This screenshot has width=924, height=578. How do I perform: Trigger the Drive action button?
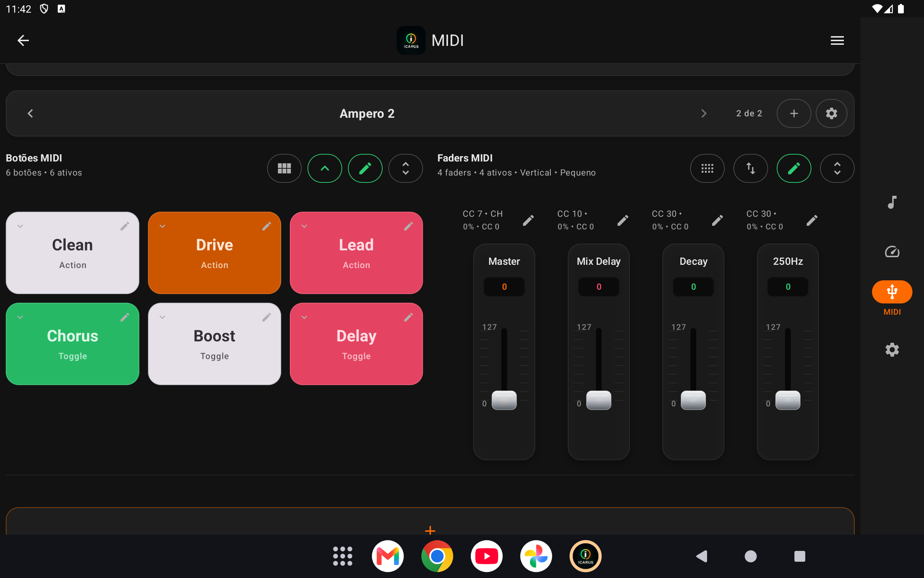click(215, 253)
